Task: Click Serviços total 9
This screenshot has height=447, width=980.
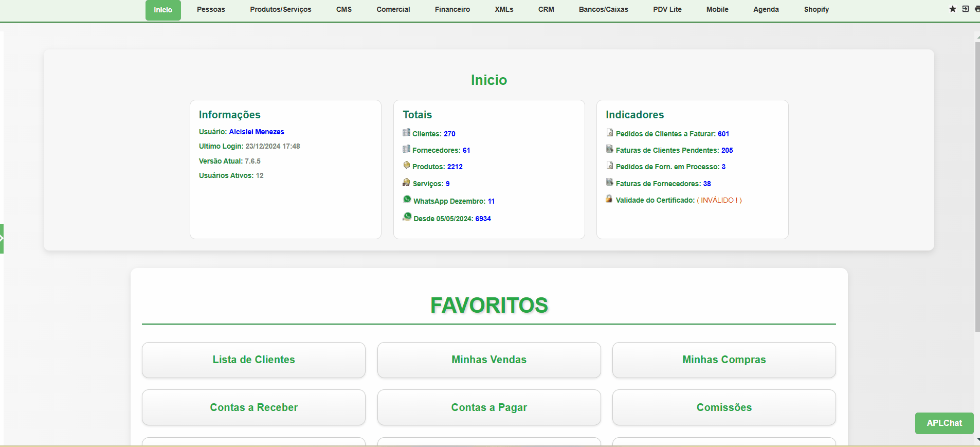Action: pyautogui.click(x=448, y=184)
